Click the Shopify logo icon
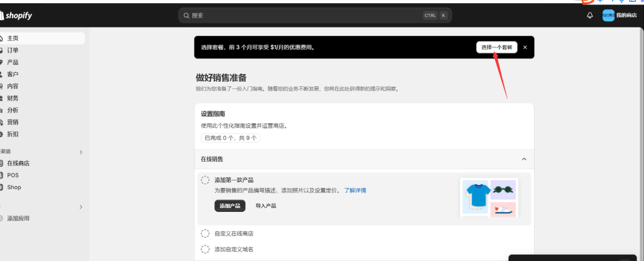This screenshot has width=644, height=261. pyautogui.click(x=3, y=15)
